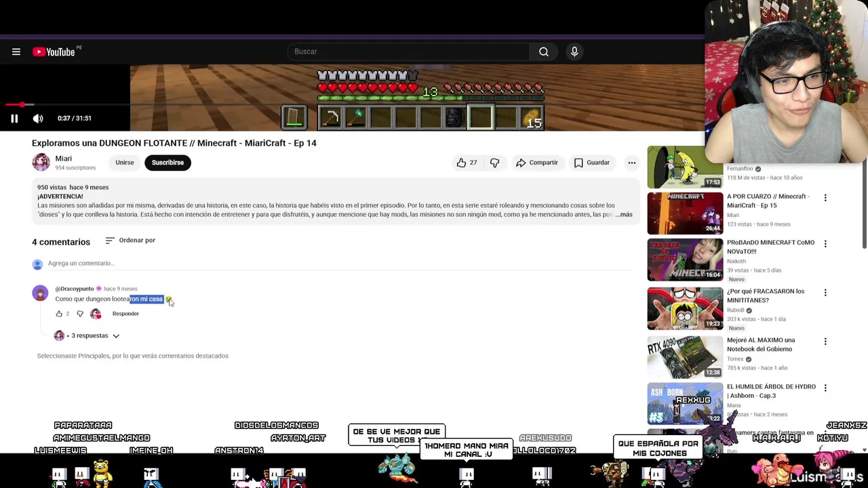
Task: Dislike the video with thumbs down
Action: [x=494, y=163]
